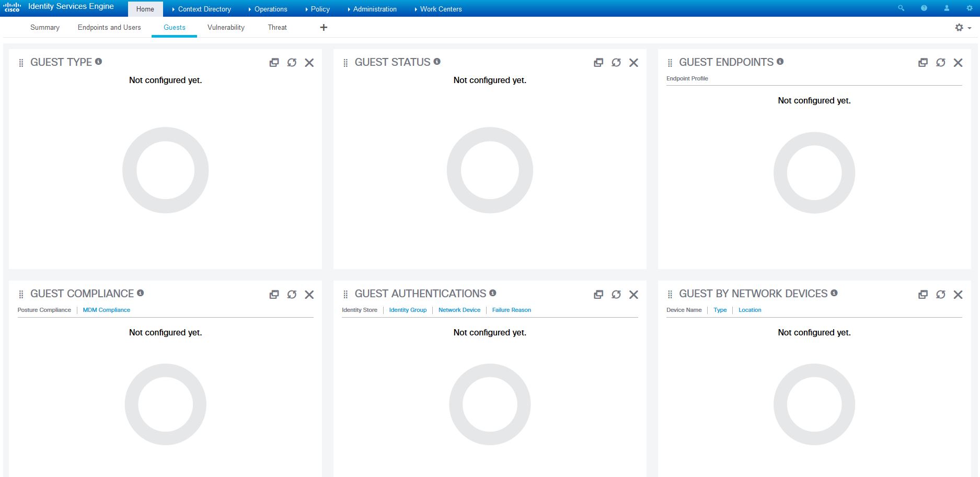
Task: Click Identity Services Engine title
Action: (x=71, y=6)
